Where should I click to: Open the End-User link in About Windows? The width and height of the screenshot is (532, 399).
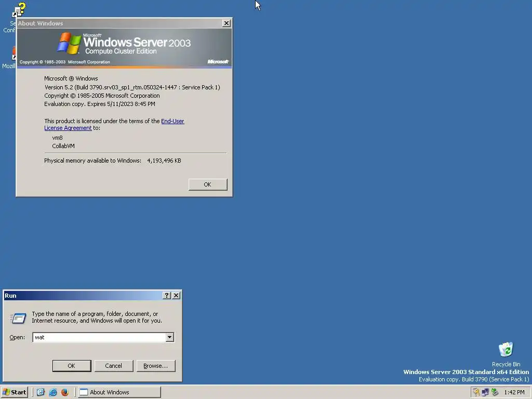point(172,121)
